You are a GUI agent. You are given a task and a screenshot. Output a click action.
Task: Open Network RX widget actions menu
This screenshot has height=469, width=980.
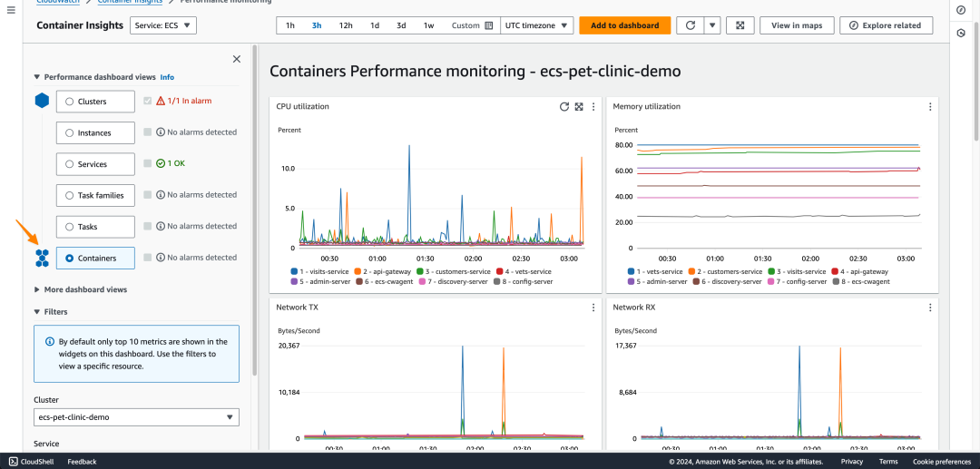coord(930,308)
